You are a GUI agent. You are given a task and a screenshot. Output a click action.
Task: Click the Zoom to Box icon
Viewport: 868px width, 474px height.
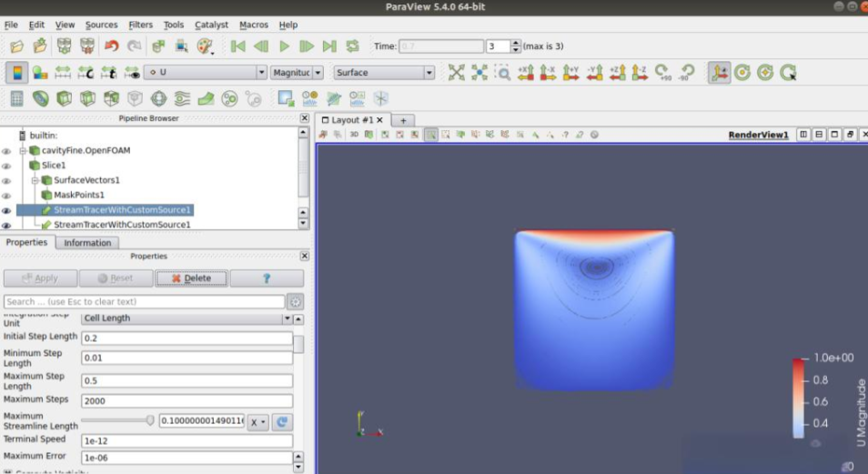coord(502,73)
